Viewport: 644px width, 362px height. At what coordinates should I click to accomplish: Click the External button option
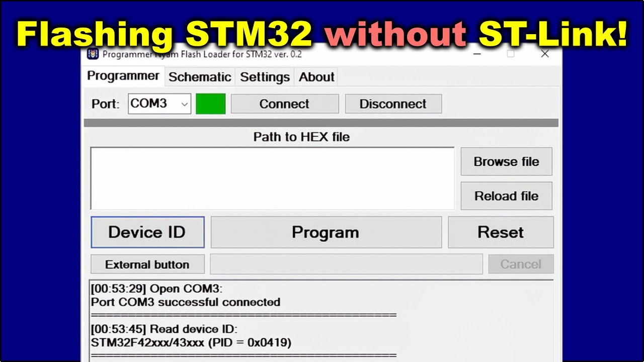(147, 264)
